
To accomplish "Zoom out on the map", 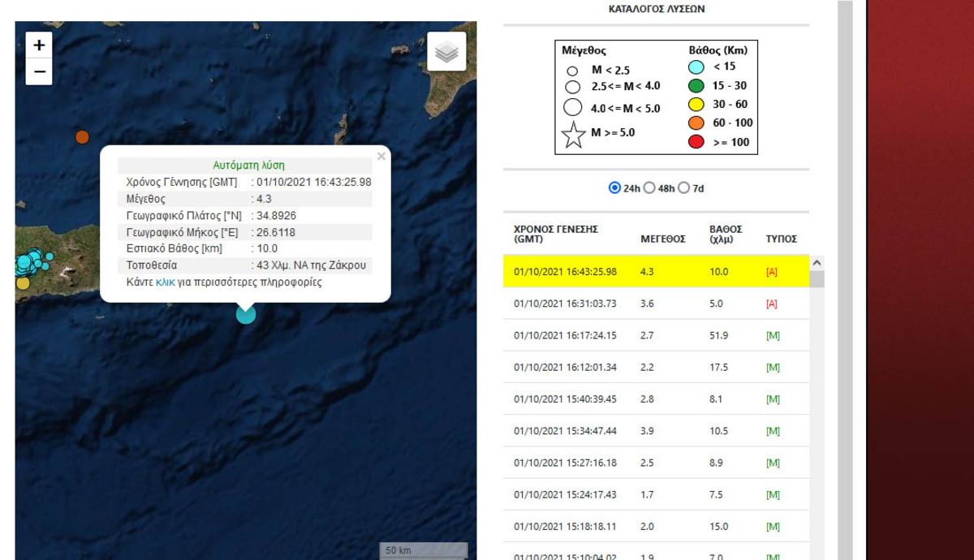I will 39,72.
